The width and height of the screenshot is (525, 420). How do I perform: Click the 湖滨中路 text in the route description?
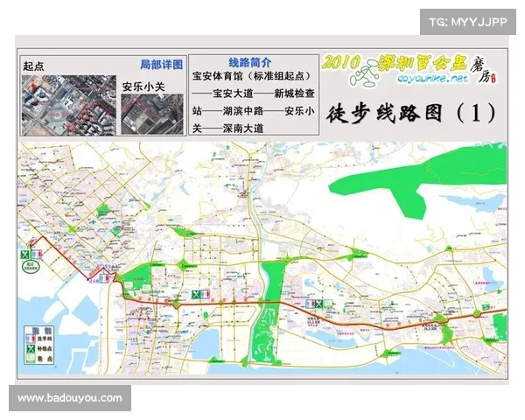point(243,111)
